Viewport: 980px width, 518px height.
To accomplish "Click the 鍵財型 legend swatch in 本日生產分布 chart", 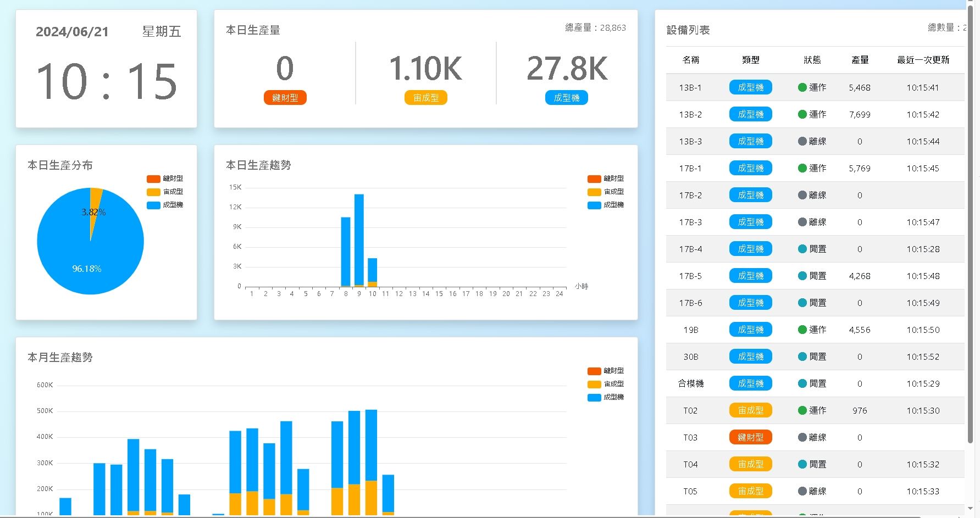I will [153, 179].
